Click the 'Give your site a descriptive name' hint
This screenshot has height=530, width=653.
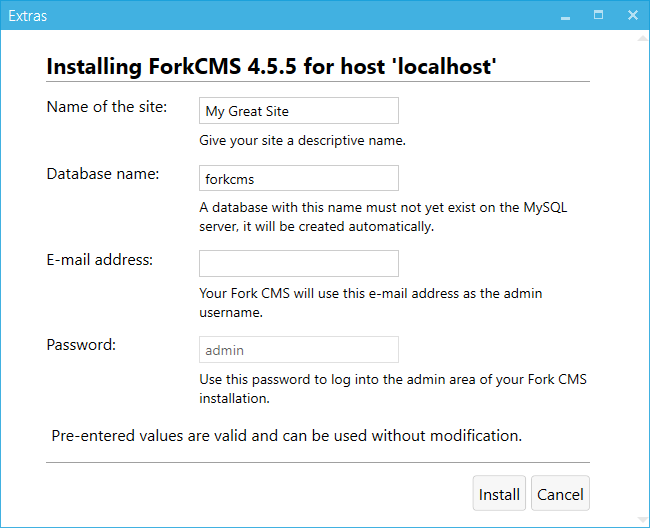pyautogui.click(x=302, y=141)
